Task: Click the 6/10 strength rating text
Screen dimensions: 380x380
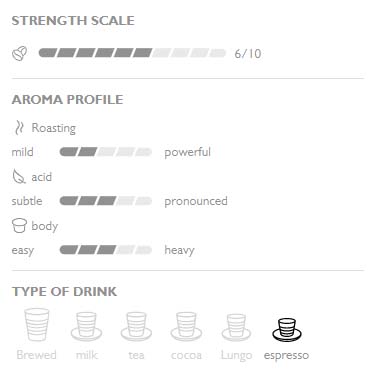Action: [x=248, y=54]
